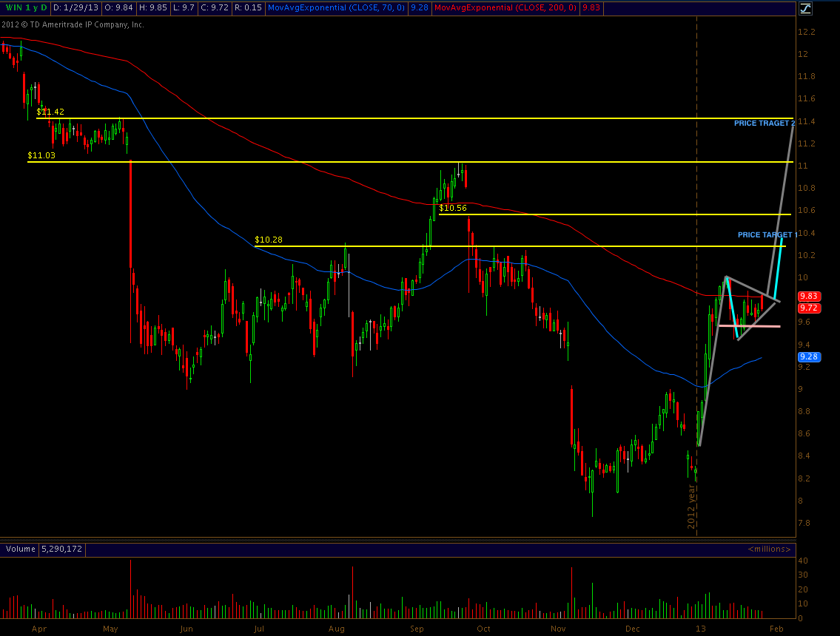This screenshot has width=840, height=636.
Task: Click the red 9.72 last price bubble
Action: 807,307
